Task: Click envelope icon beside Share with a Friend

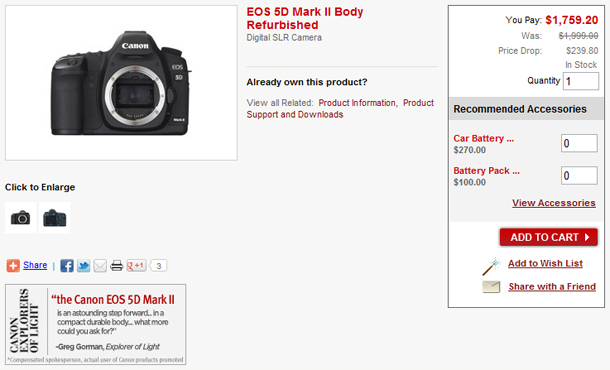Action: 491,287
